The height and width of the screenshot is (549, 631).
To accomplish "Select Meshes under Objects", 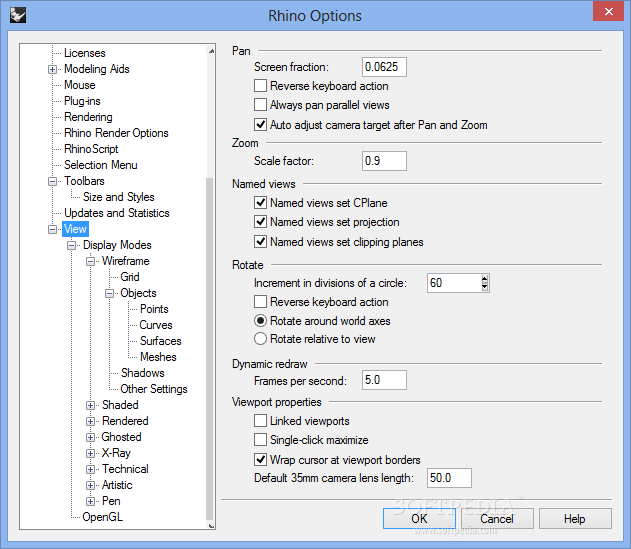I will [x=158, y=357].
